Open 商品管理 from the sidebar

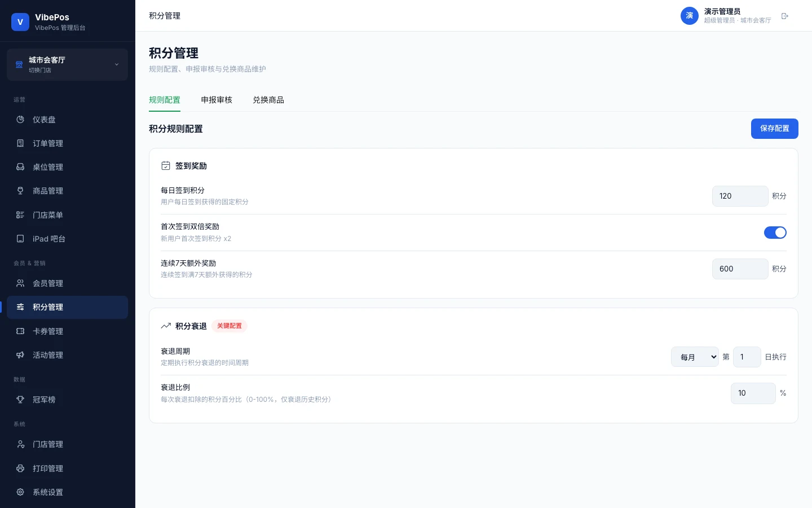(x=68, y=191)
